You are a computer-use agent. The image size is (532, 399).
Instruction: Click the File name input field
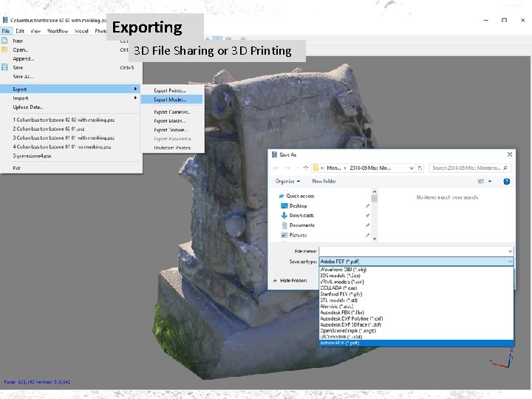(413, 251)
